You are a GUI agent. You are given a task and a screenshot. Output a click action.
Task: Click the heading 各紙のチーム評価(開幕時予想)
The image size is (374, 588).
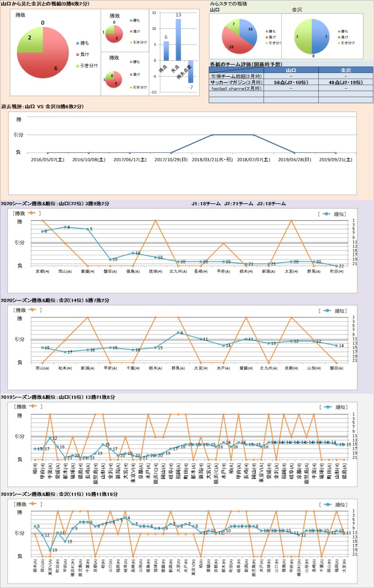pos(246,64)
